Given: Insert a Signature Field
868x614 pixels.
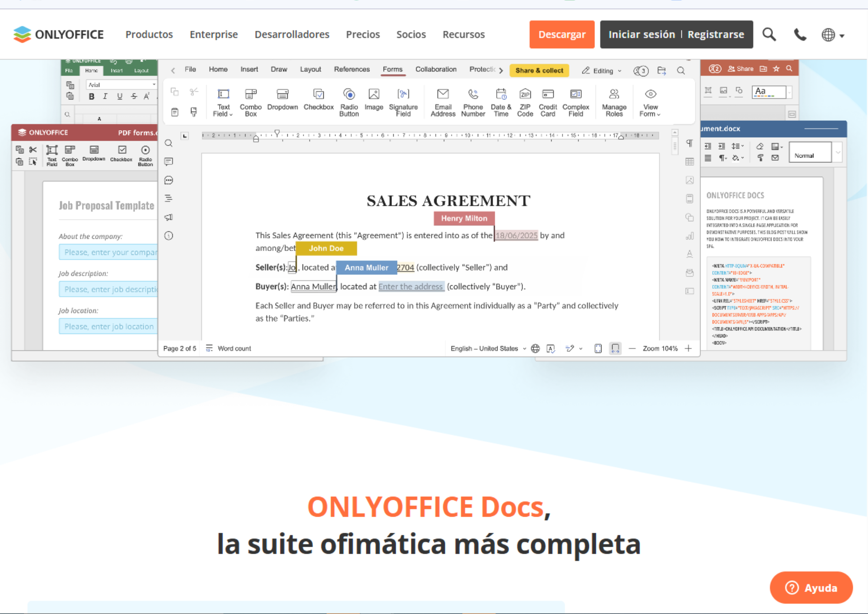Looking at the screenshot, I should 403,103.
